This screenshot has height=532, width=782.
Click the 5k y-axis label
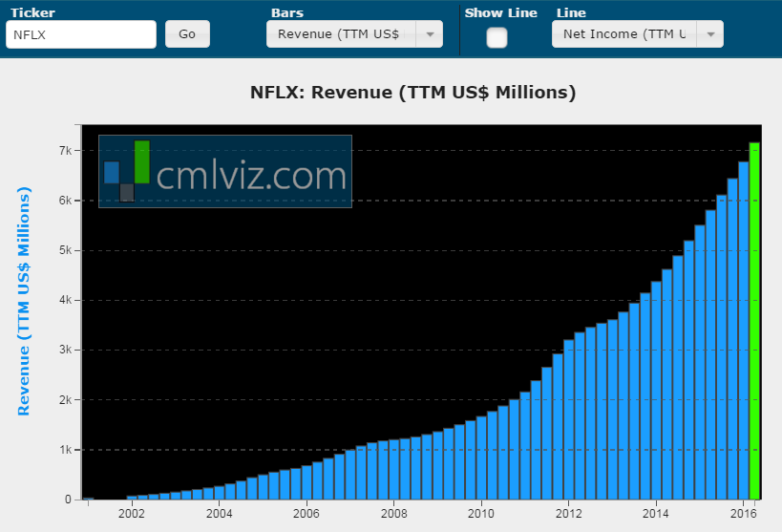click(x=65, y=250)
